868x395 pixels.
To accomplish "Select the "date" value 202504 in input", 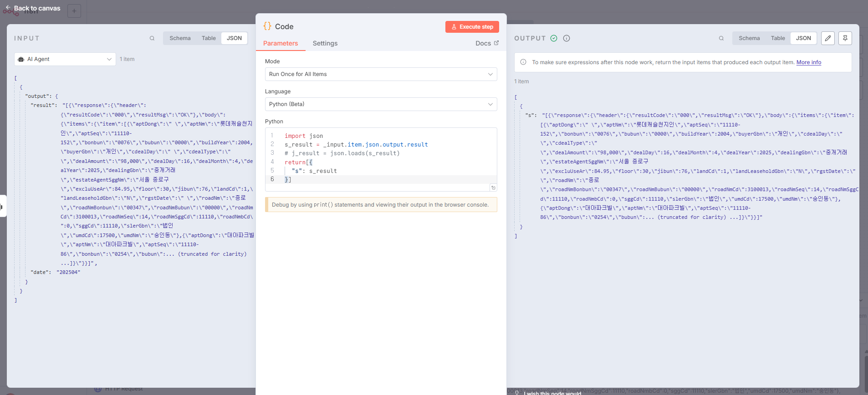I will 68,272.
